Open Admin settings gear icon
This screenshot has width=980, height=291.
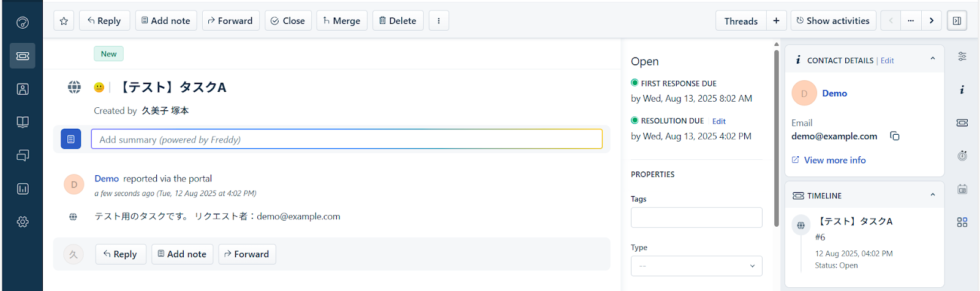click(23, 222)
